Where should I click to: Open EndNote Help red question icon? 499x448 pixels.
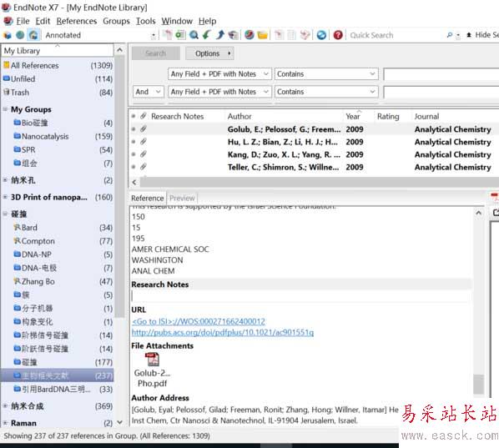coord(338,35)
